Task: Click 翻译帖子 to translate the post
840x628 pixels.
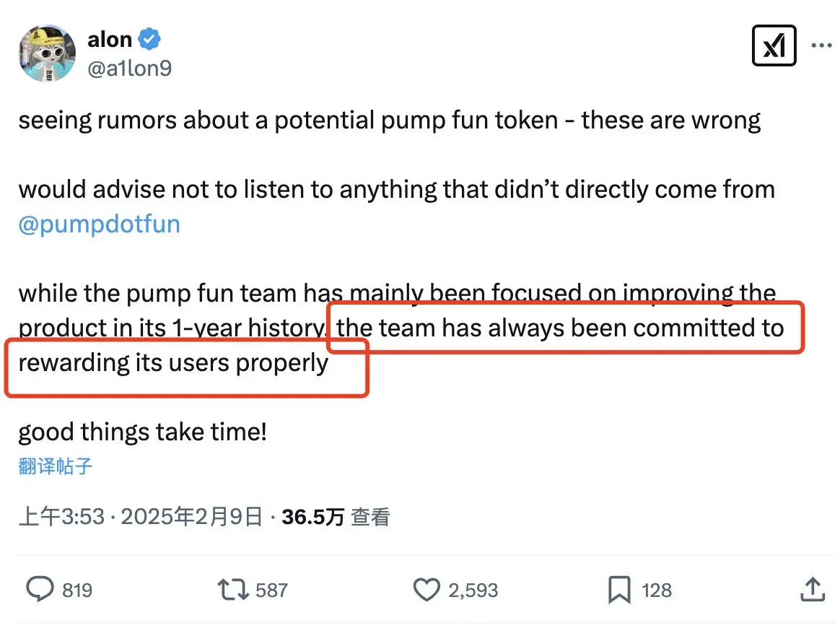Action: (x=55, y=466)
